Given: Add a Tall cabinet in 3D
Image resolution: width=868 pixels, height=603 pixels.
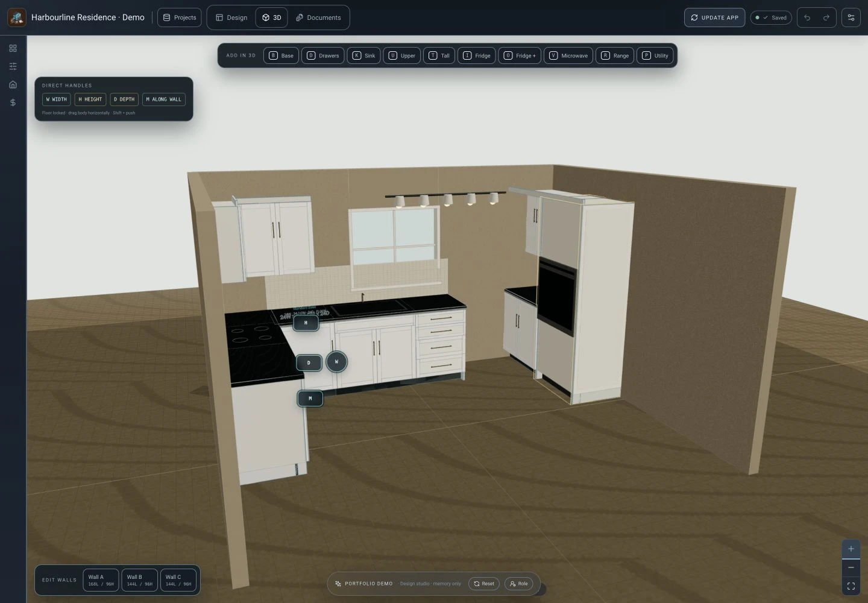Looking at the screenshot, I should (x=439, y=55).
